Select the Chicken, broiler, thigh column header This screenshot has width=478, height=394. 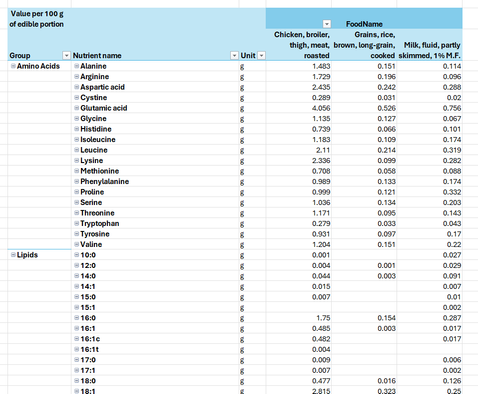click(299, 45)
